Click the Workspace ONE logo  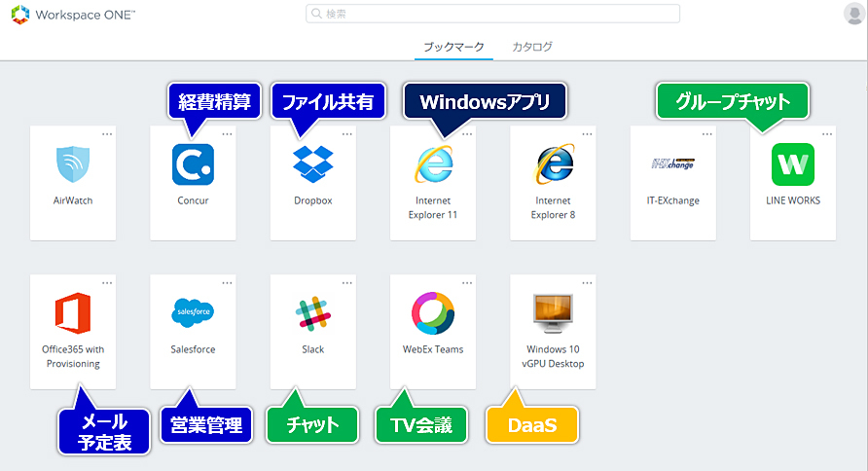[x=73, y=15]
